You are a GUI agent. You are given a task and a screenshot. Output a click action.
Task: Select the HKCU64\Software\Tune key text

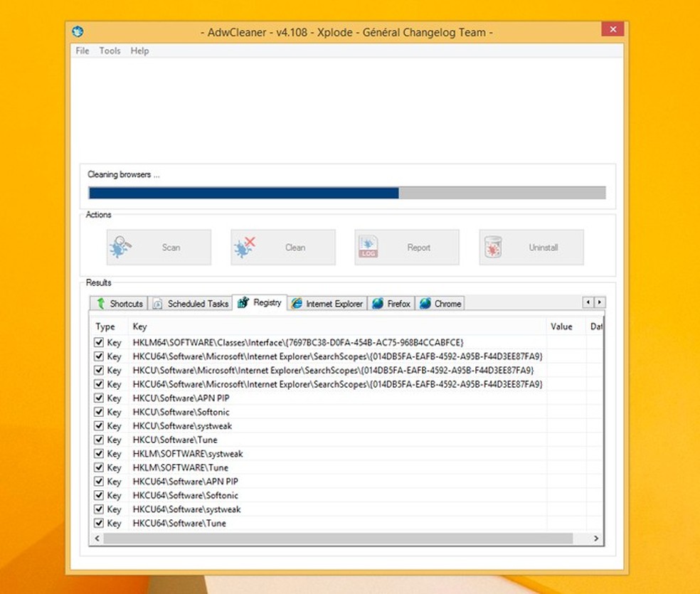click(x=179, y=524)
